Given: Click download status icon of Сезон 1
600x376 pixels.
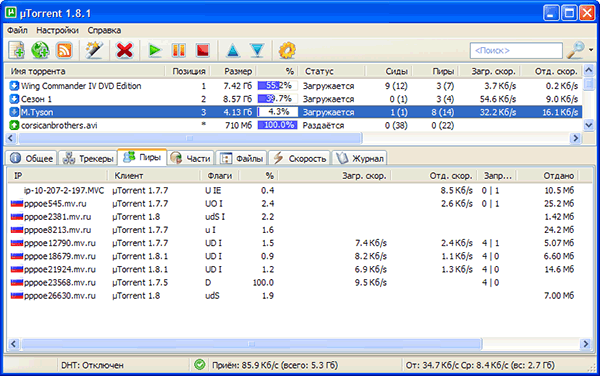Looking at the screenshot, I should coord(14,99).
